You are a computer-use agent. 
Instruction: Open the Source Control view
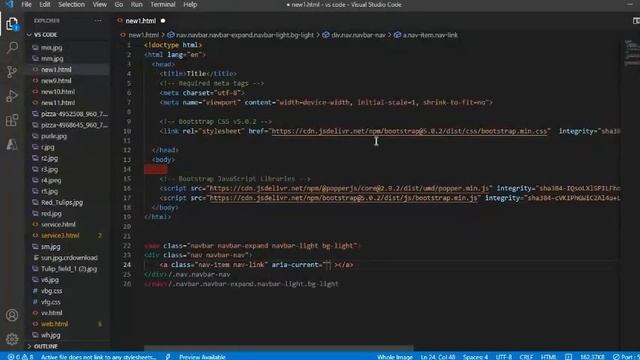click(x=12, y=72)
